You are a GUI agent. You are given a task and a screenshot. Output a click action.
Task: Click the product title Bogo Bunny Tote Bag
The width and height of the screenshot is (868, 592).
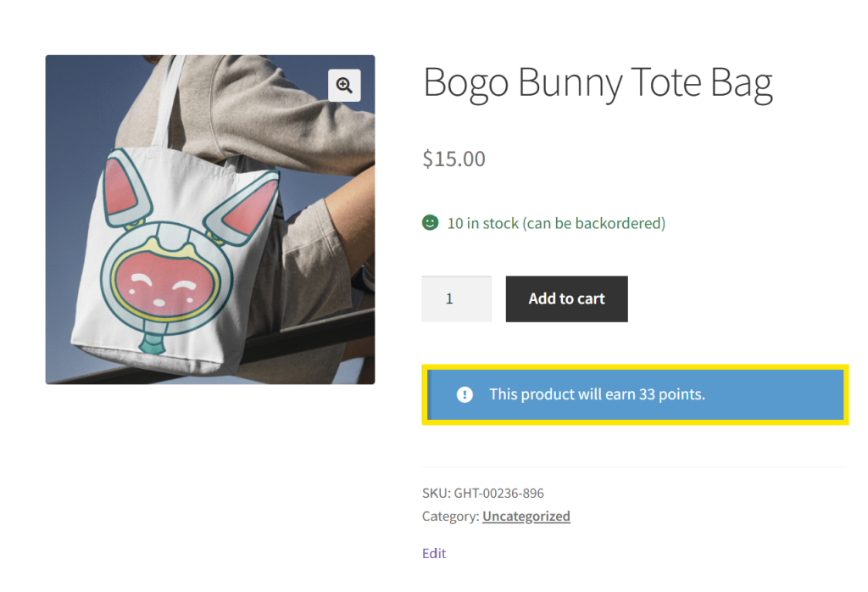click(x=598, y=82)
